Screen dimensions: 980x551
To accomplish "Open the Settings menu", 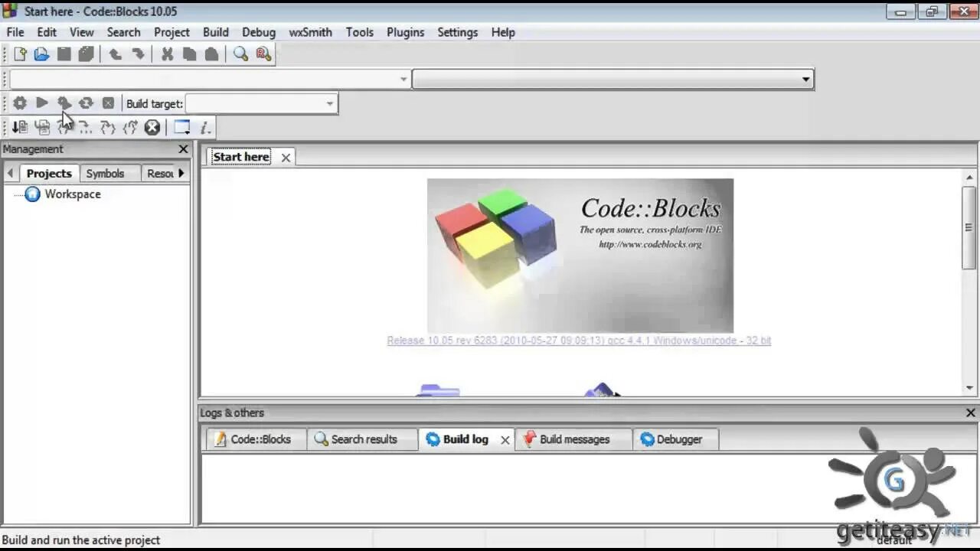I will tap(457, 32).
